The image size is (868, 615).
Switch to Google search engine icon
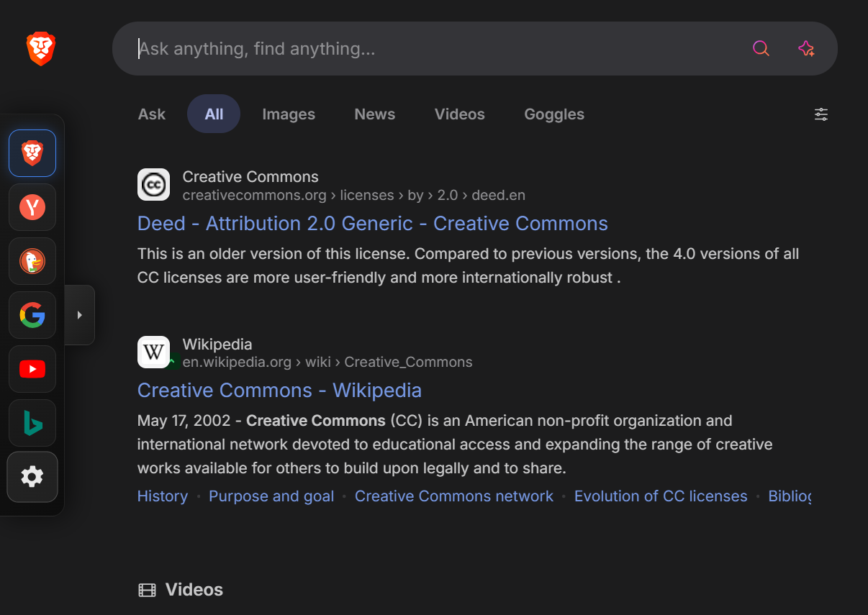pos(32,315)
